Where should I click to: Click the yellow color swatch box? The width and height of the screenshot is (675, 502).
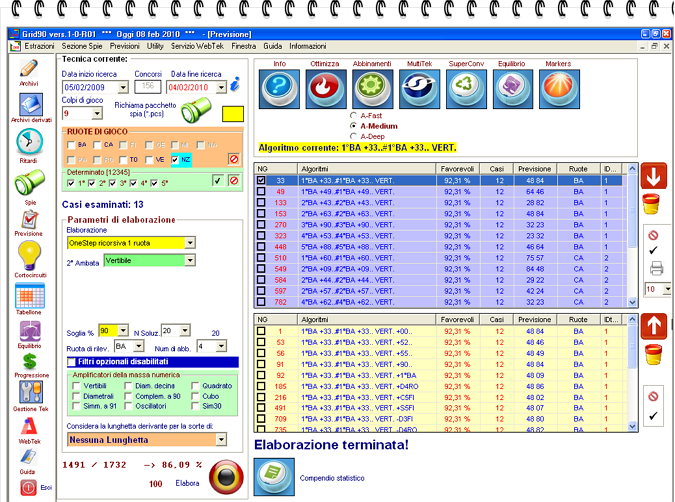click(233, 114)
